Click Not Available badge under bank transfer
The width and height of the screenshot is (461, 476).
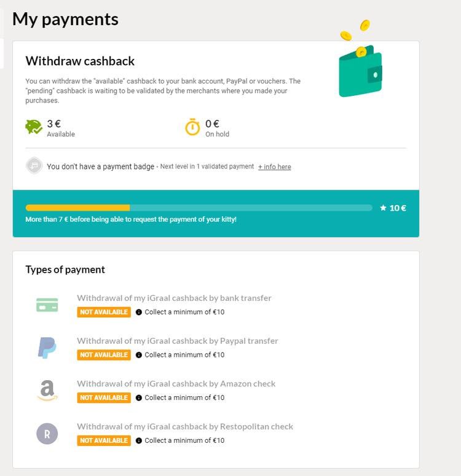point(104,312)
